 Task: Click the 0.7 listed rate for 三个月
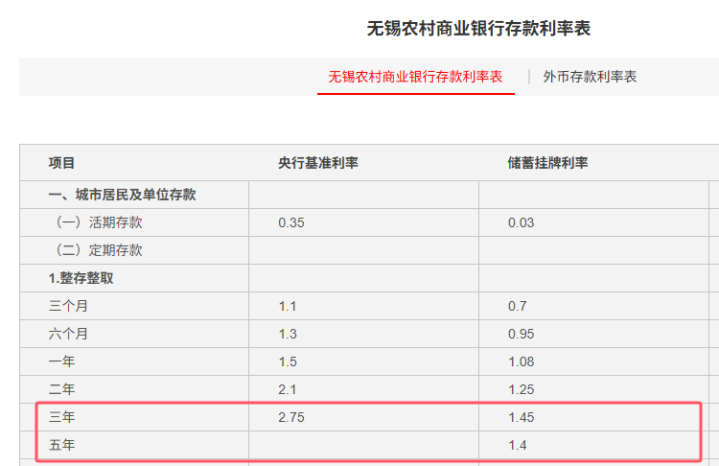point(517,306)
